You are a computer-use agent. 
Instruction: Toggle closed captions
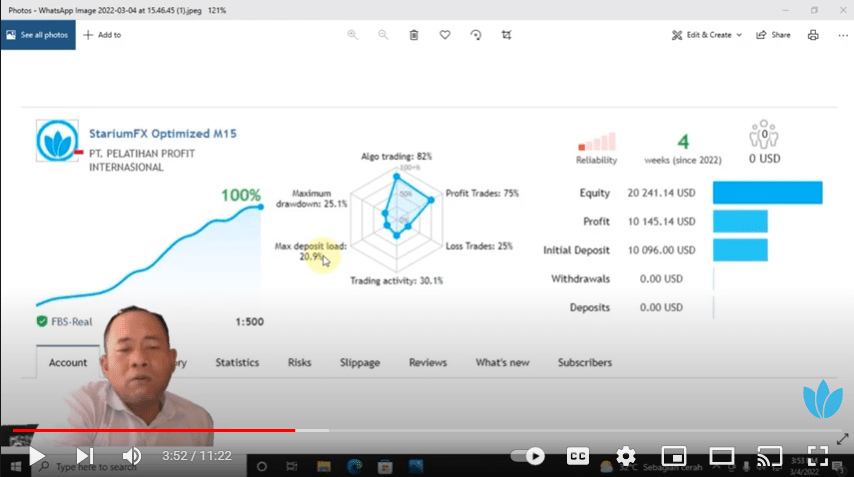[x=578, y=456]
